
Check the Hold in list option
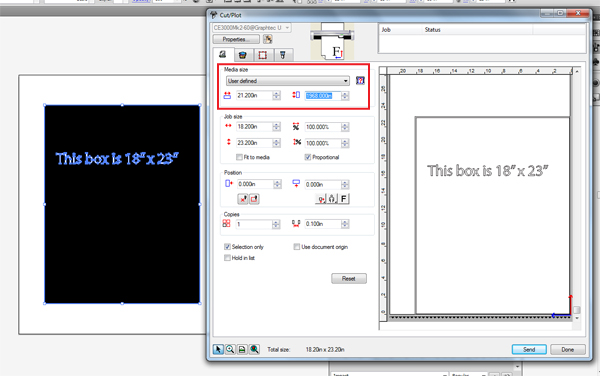(x=227, y=258)
